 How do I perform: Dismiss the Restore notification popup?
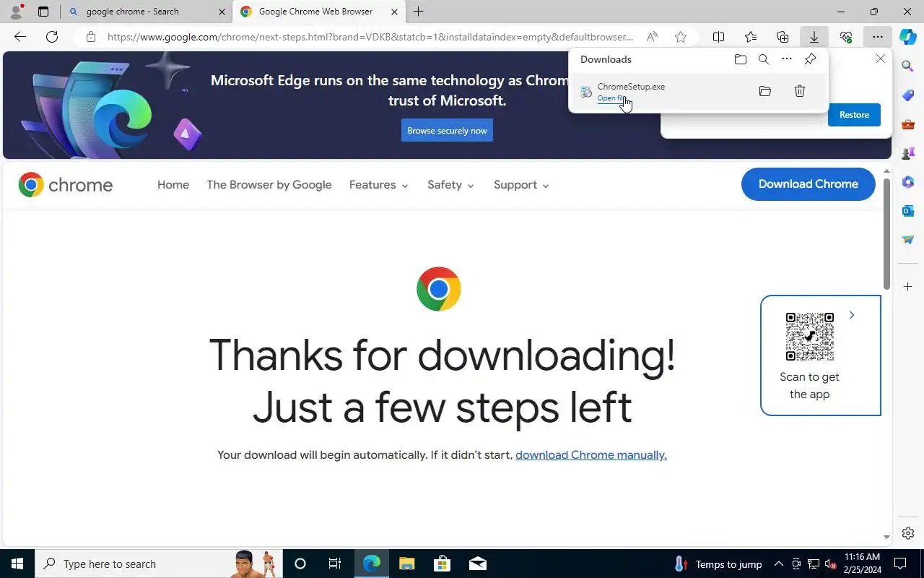(881, 59)
